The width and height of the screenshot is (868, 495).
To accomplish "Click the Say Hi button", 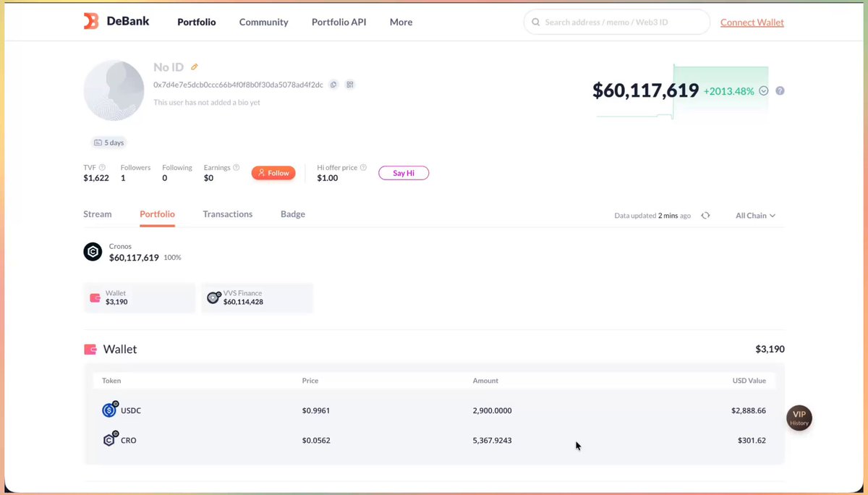I will (404, 173).
